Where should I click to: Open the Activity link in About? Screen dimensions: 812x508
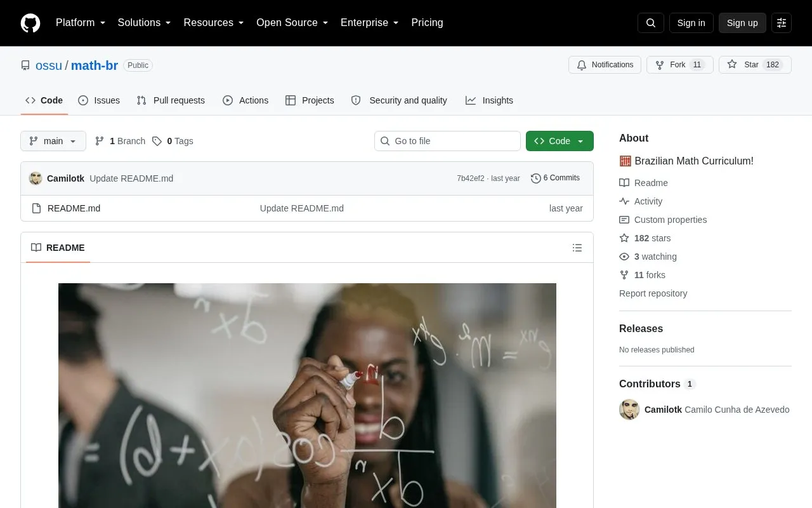click(x=641, y=201)
